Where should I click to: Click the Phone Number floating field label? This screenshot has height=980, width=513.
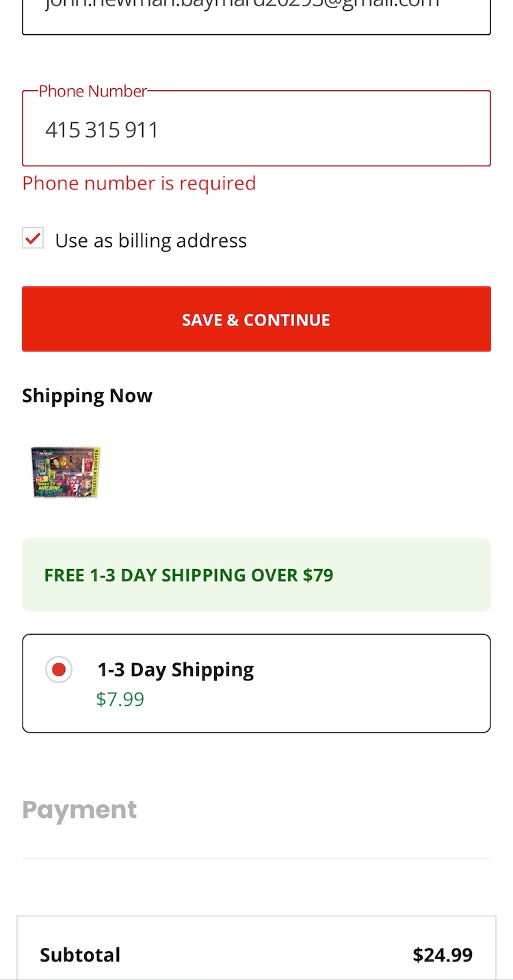click(x=92, y=92)
